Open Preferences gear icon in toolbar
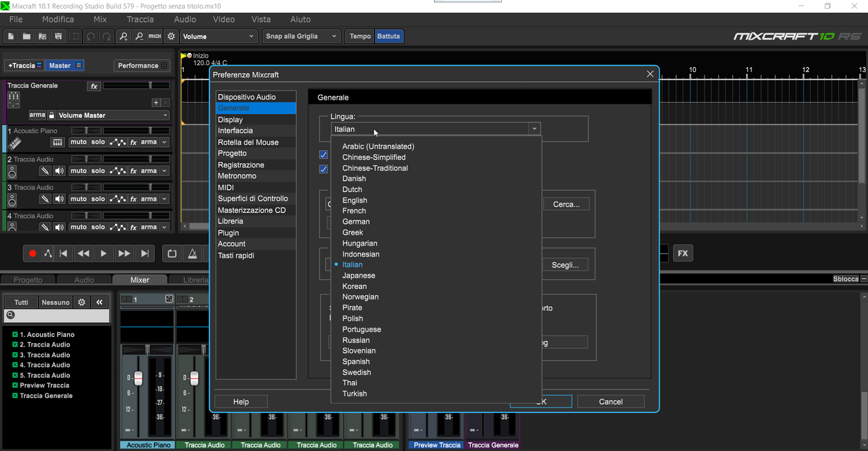 (x=171, y=36)
